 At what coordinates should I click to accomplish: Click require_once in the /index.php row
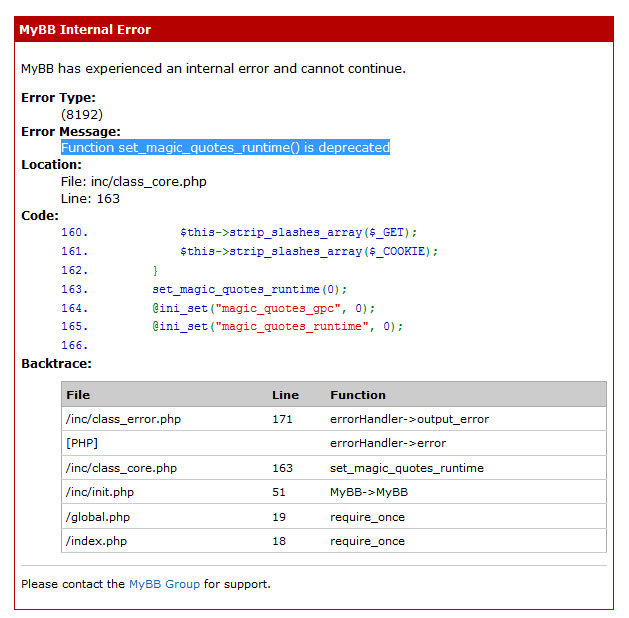pos(367,541)
